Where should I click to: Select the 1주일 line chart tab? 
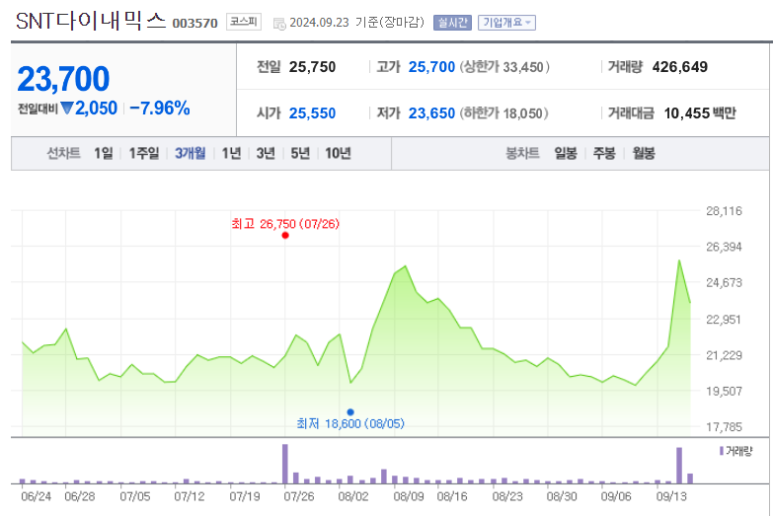[x=143, y=153]
